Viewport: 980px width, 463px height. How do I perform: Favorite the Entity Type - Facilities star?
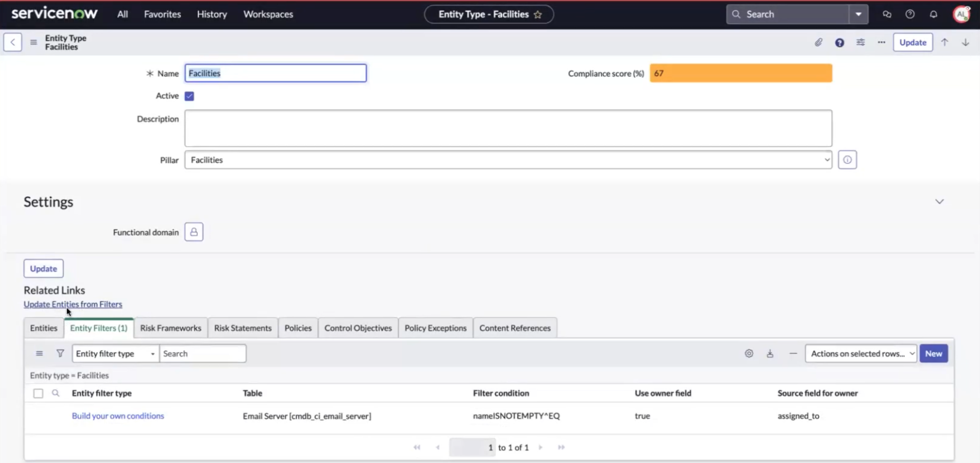point(538,14)
